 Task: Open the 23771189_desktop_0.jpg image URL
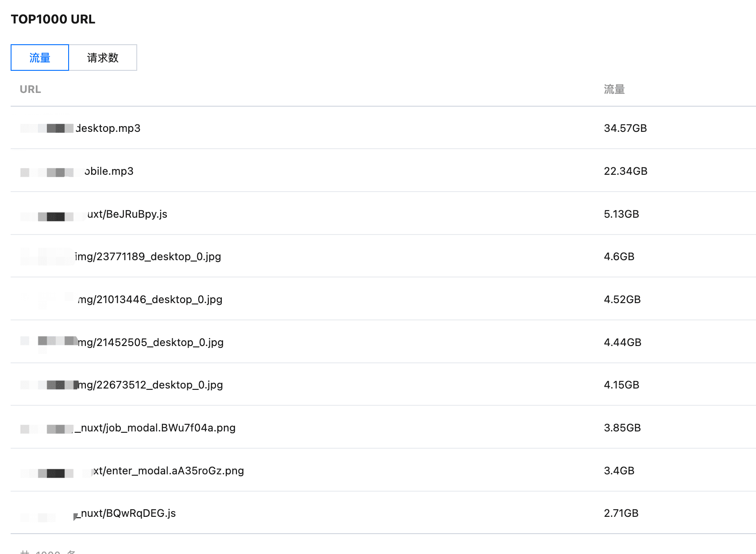pyautogui.click(x=148, y=257)
